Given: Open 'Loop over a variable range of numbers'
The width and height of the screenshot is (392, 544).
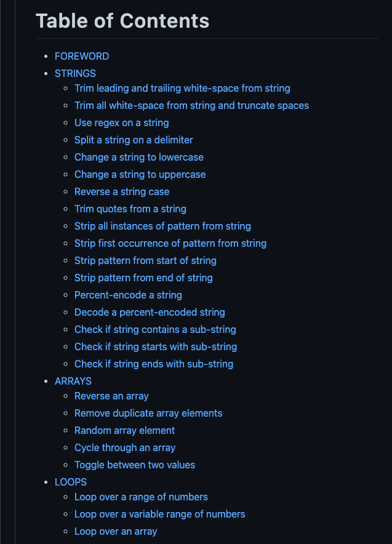Looking at the screenshot, I should (159, 514).
